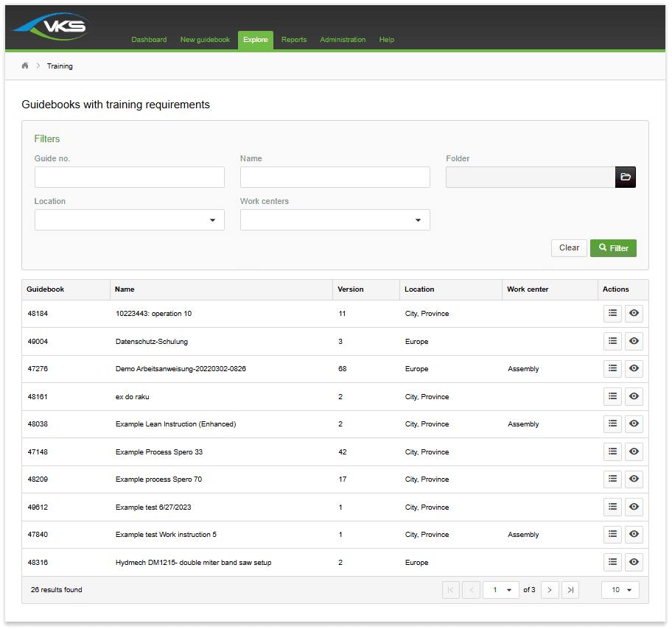Go to the next page of results
This screenshot has height=629, width=672.
click(x=550, y=589)
